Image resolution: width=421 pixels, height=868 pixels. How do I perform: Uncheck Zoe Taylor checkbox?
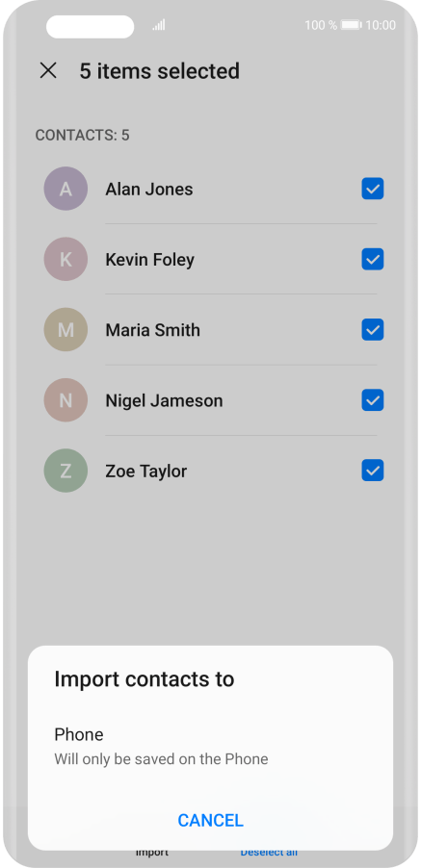[373, 471]
